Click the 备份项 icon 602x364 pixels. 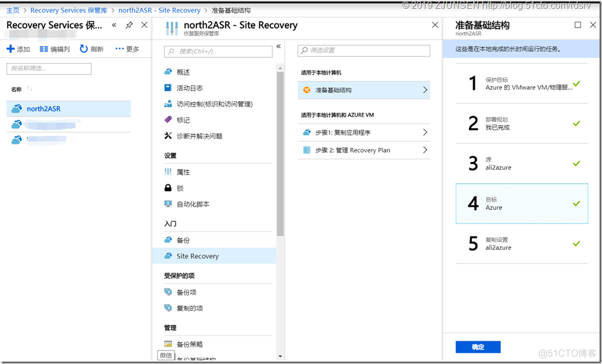(168, 292)
